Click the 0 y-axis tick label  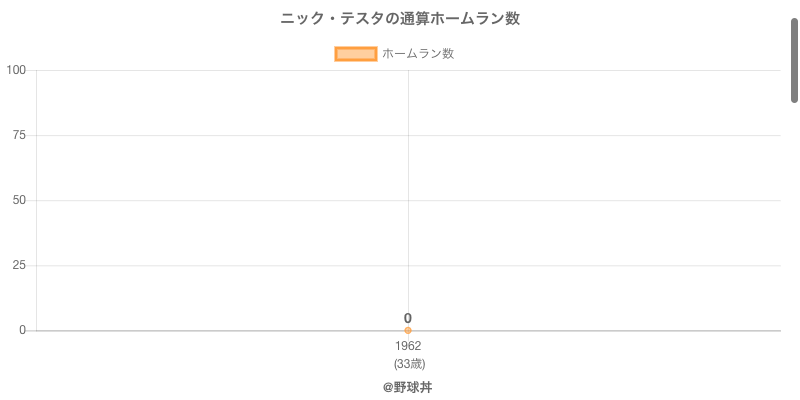(22, 330)
